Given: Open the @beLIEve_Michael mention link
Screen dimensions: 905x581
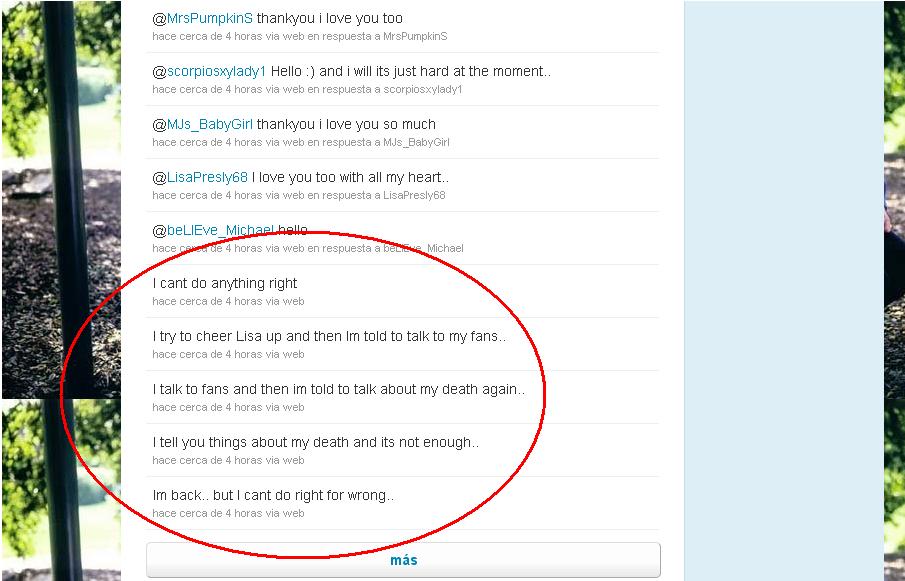Looking at the screenshot, I should tap(220, 231).
